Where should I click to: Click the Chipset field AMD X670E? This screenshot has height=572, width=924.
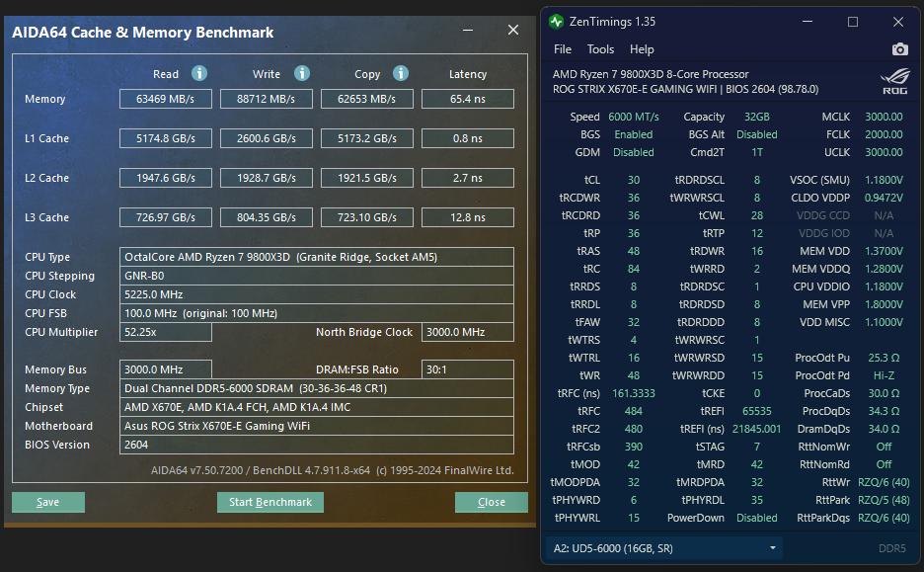point(317,407)
